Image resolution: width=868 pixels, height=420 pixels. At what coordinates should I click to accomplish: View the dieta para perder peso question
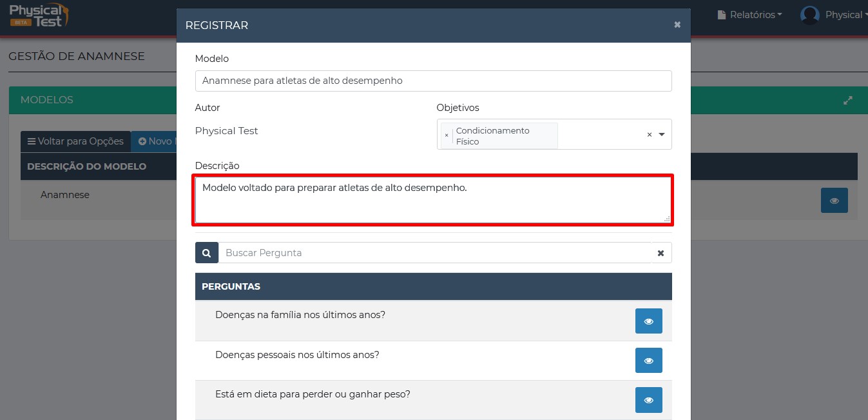click(x=648, y=400)
